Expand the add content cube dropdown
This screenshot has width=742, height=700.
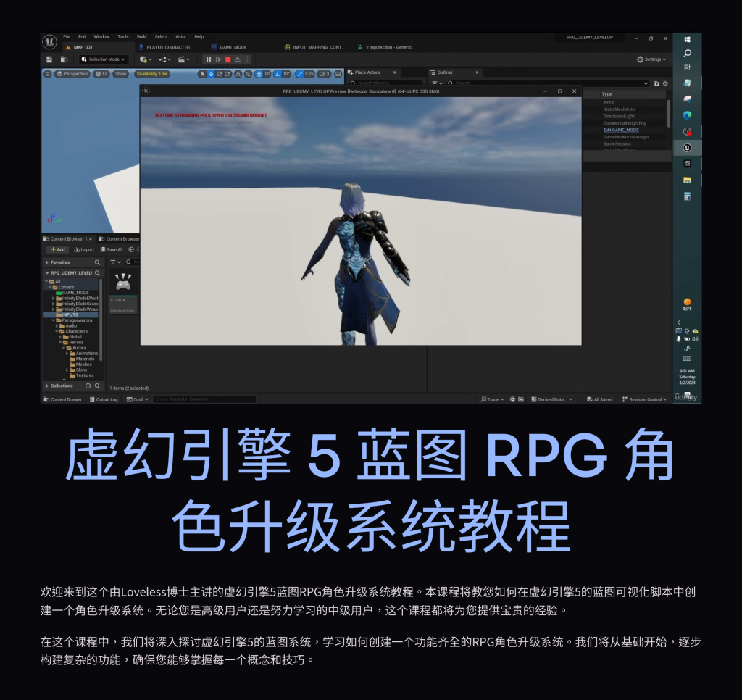[146, 59]
